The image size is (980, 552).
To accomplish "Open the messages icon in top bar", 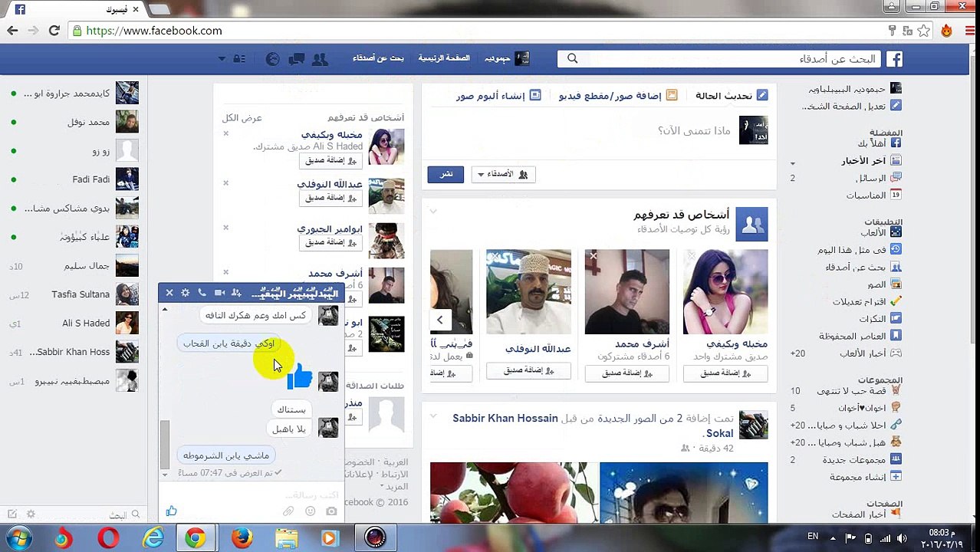I will [297, 59].
